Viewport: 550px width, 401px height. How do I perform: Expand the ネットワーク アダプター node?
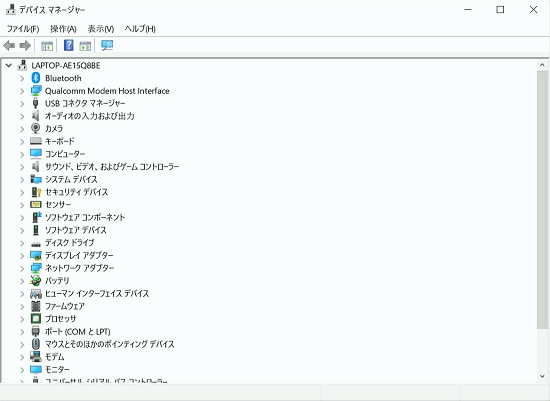coord(22,268)
